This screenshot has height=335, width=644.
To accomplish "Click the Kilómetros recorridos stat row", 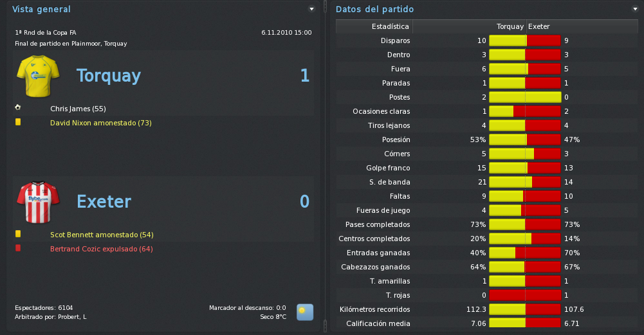I will [x=486, y=309].
